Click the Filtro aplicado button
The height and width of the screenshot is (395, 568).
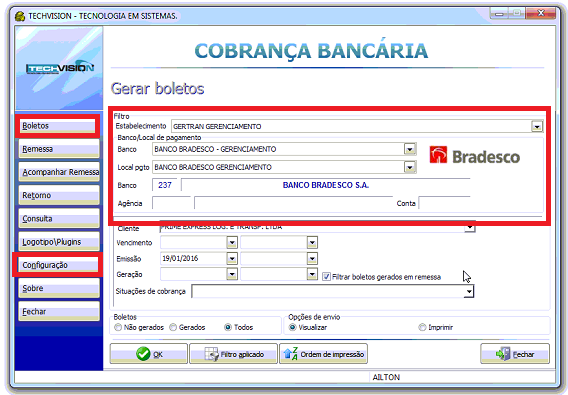(233, 354)
